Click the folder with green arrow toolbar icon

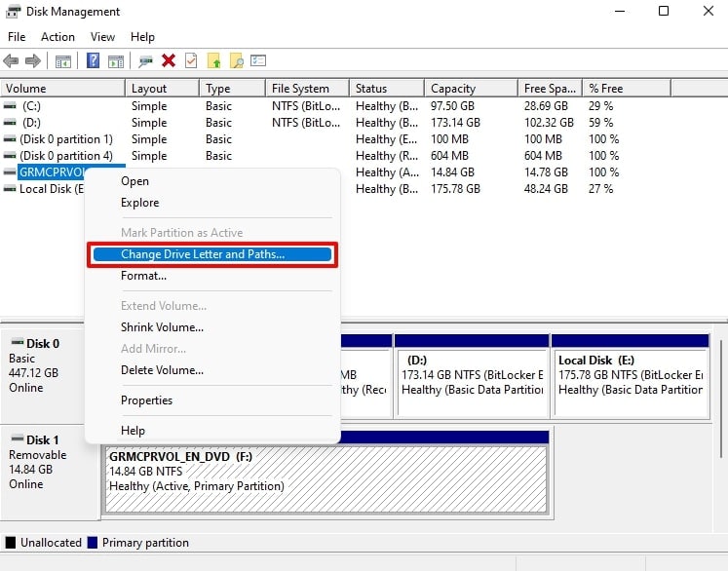click(213, 60)
